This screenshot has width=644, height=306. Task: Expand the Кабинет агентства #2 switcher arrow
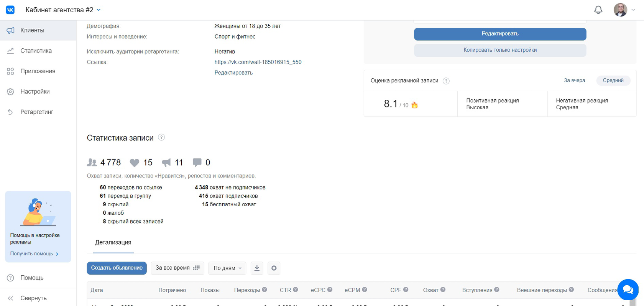[x=99, y=10]
